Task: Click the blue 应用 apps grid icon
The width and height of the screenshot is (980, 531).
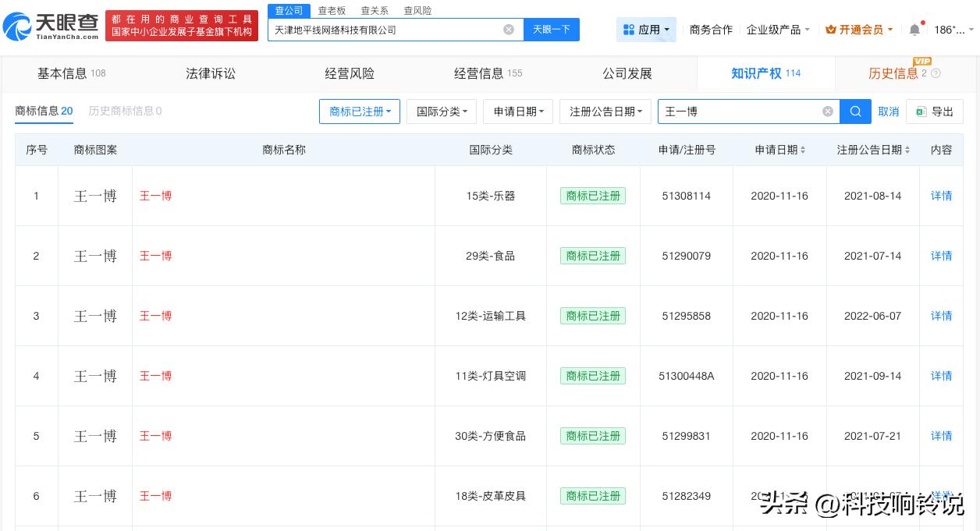Action: [x=630, y=29]
